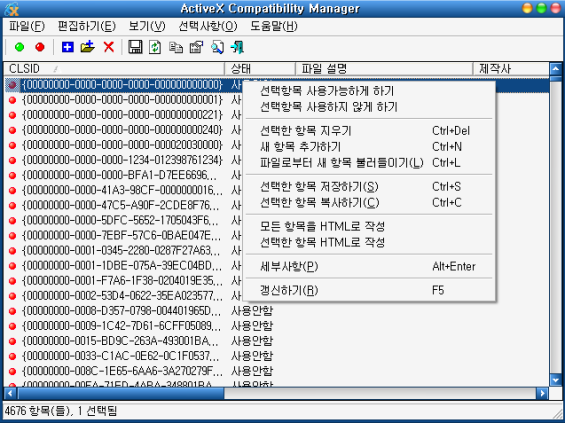The width and height of the screenshot is (565, 423).
Task: Select row containing 0015-BD9C-263A
Action: [277, 341]
